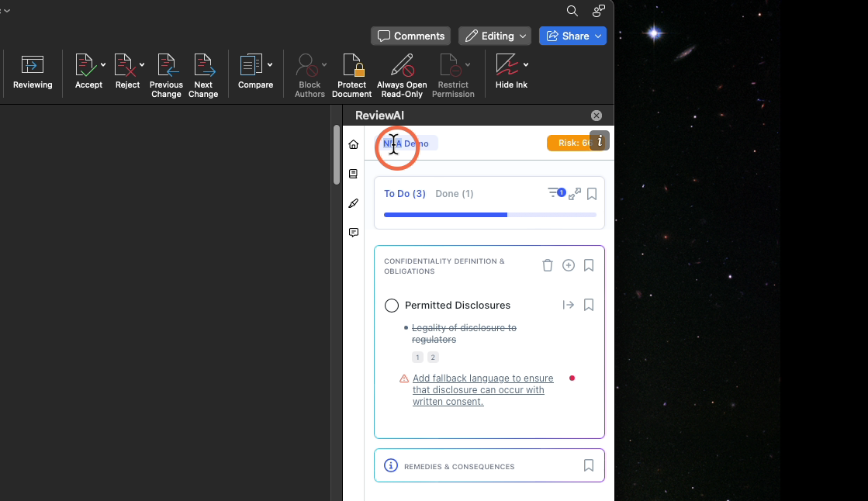The width and height of the screenshot is (868, 501).
Task: Close the ReviewAI panel
Action: click(x=597, y=116)
